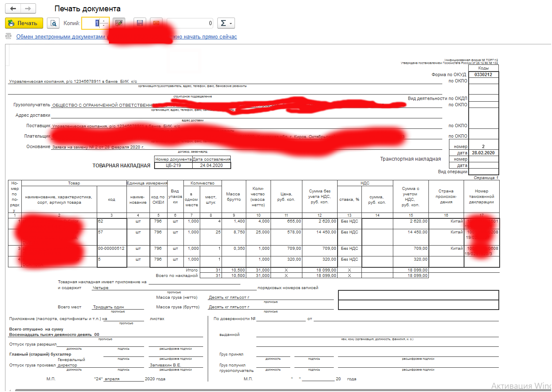
Task: Open print preview with magnifier icon
Action: pos(53,23)
